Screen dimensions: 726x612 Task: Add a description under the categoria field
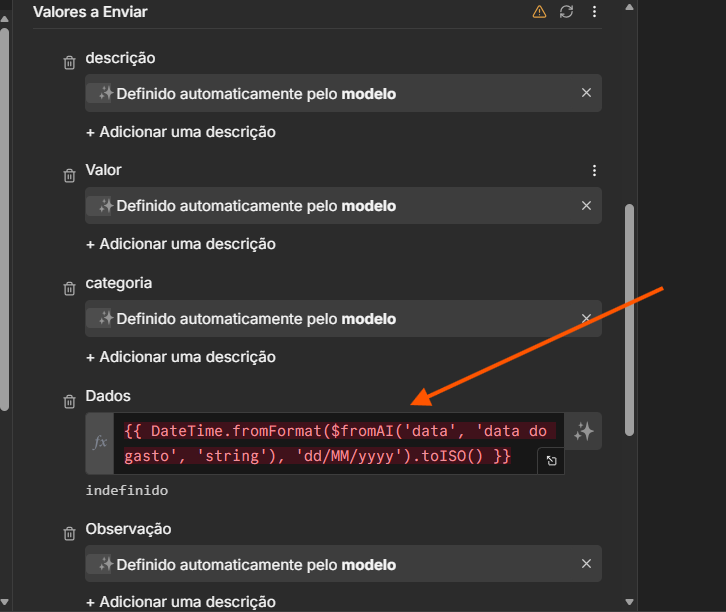180,357
